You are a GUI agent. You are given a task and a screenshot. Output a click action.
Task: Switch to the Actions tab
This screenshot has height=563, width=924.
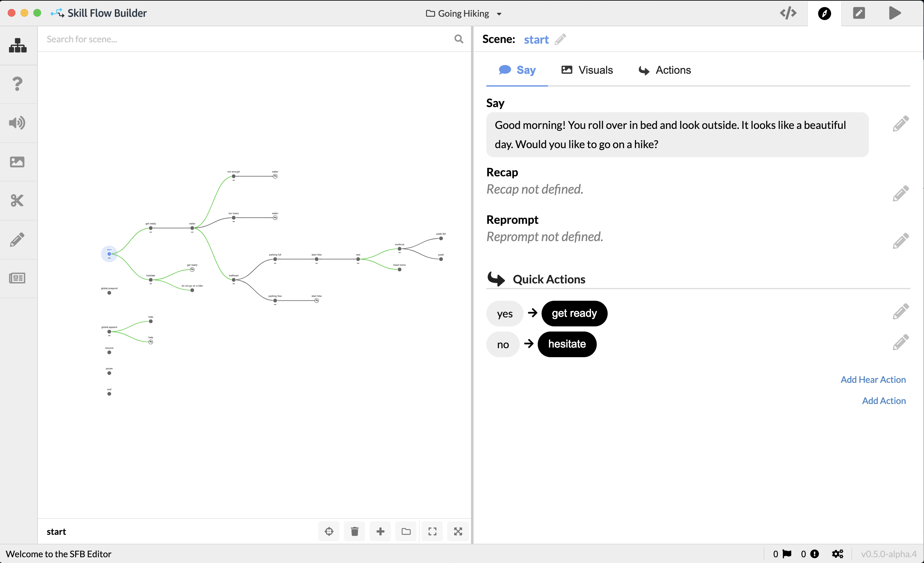point(664,70)
